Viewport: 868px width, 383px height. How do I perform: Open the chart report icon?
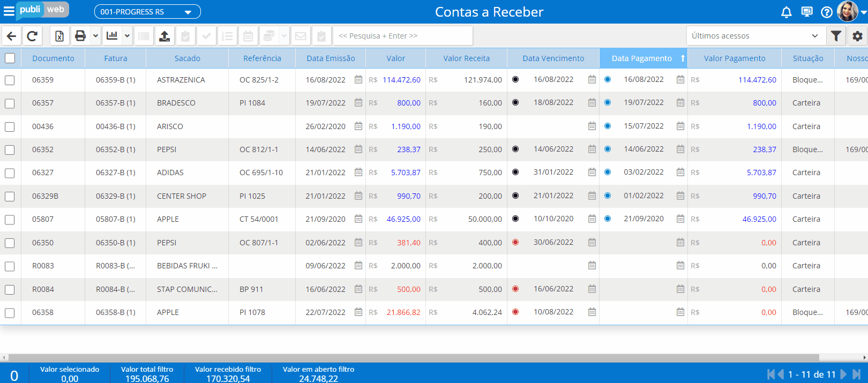pos(112,36)
